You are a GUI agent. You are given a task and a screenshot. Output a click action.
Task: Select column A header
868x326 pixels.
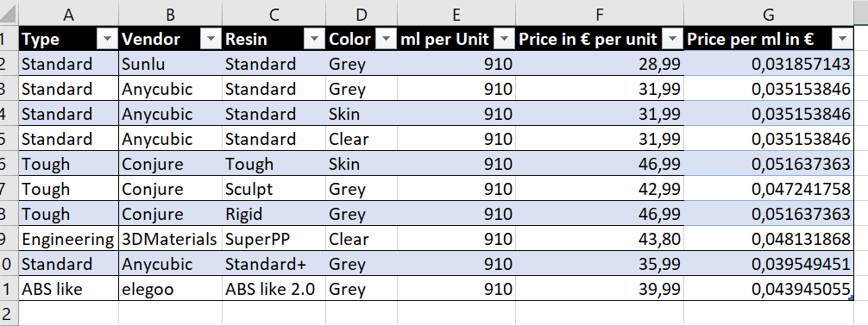pyautogui.click(x=69, y=14)
